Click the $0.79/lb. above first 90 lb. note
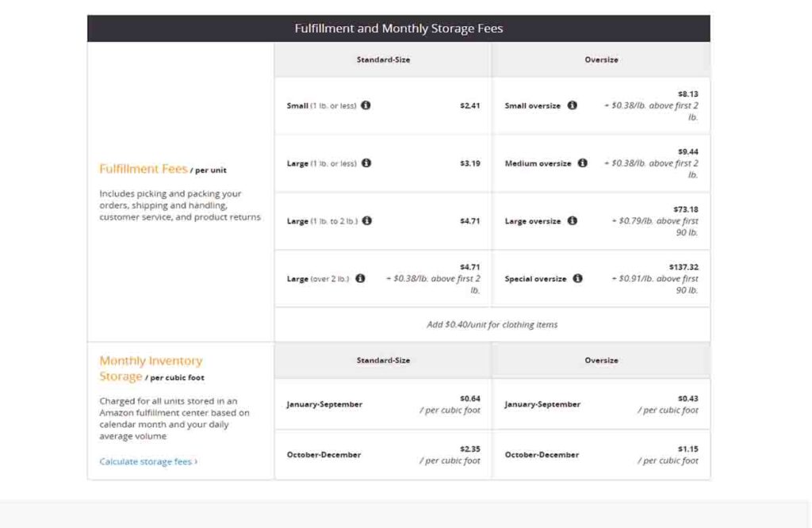The height and width of the screenshot is (528, 812). tap(655, 227)
